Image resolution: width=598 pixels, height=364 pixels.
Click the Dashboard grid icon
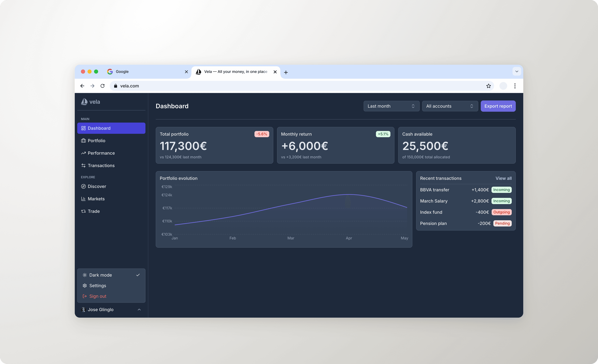click(83, 128)
